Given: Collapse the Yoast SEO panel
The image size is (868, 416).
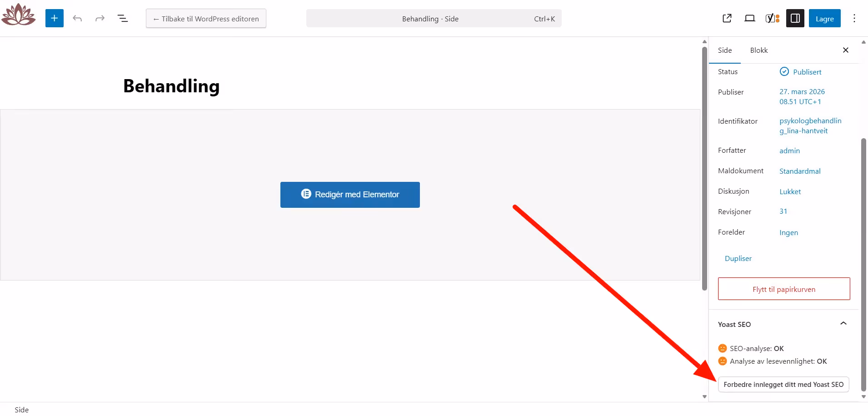Looking at the screenshot, I should tap(843, 323).
